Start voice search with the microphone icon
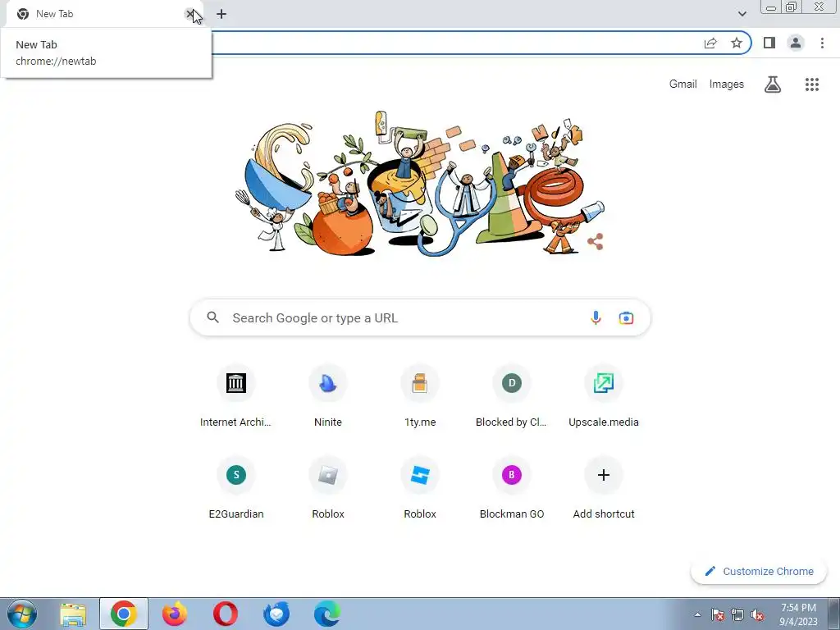840x630 pixels. click(x=596, y=317)
